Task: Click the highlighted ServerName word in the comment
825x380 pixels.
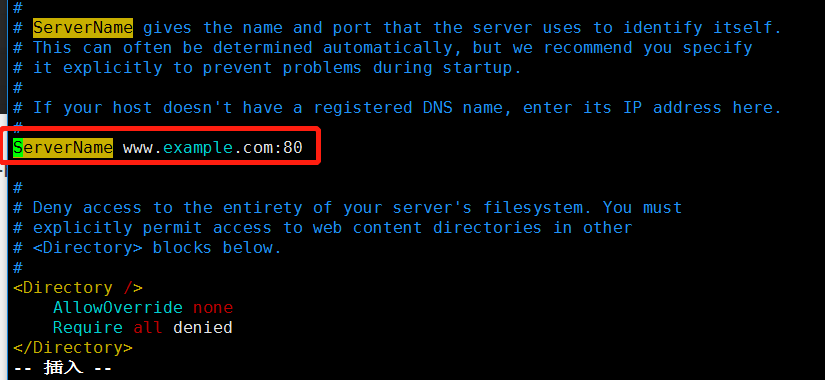Action: (83, 27)
